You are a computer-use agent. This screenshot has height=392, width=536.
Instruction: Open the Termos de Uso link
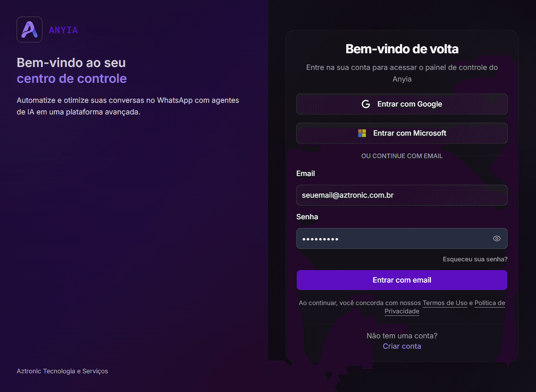(x=445, y=303)
